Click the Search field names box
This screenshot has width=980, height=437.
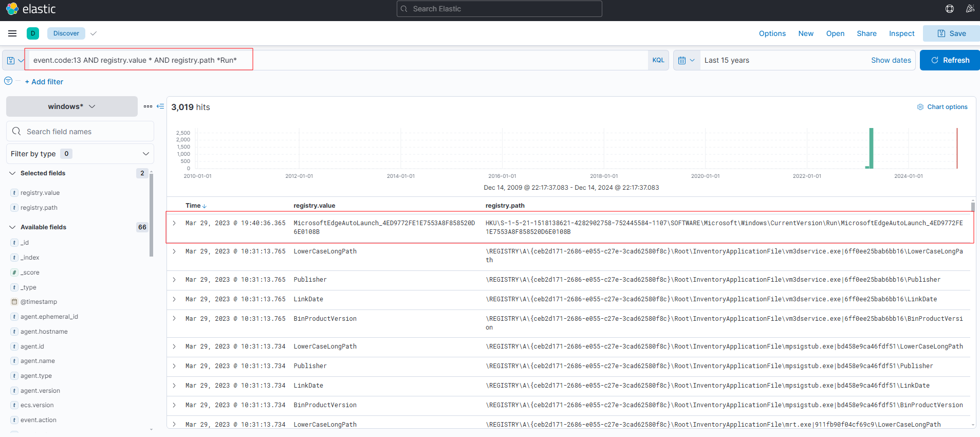(x=80, y=131)
